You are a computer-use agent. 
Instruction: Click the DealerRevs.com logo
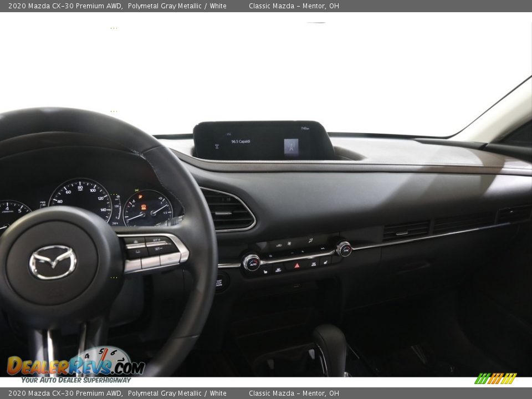coord(75,366)
